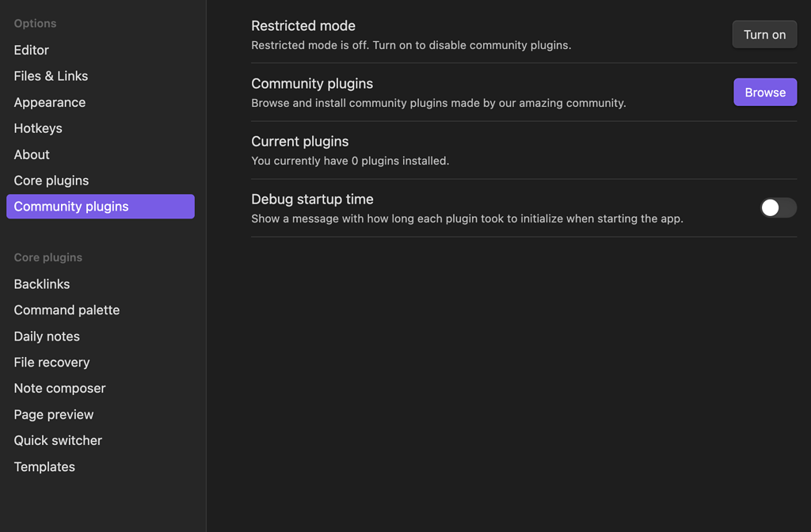Select the Community plugins tab
811x532 pixels.
tap(101, 207)
